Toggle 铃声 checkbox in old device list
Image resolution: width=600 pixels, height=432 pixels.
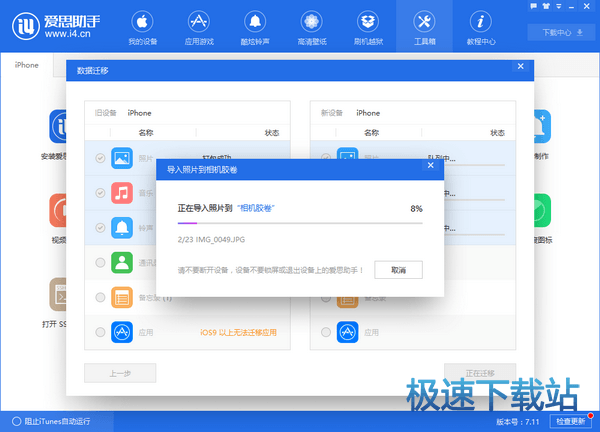[100, 228]
